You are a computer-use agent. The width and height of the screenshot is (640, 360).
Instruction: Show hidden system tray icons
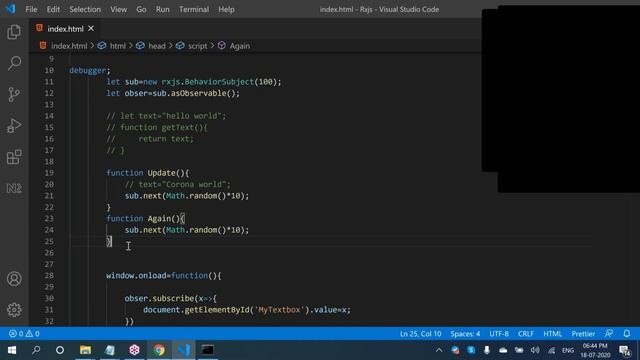click(x=439, y=350)
